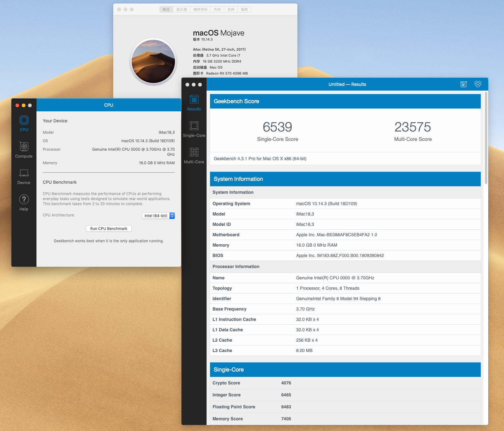Open Geekbench Help from sidebar
This screenshot has width=504, height=431.
pos(24,203)
